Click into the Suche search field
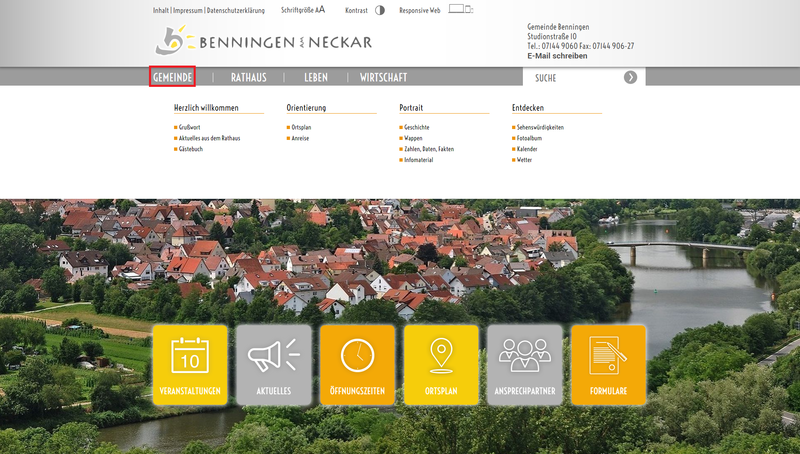This screenshot has width=800, height=454. 570,77
